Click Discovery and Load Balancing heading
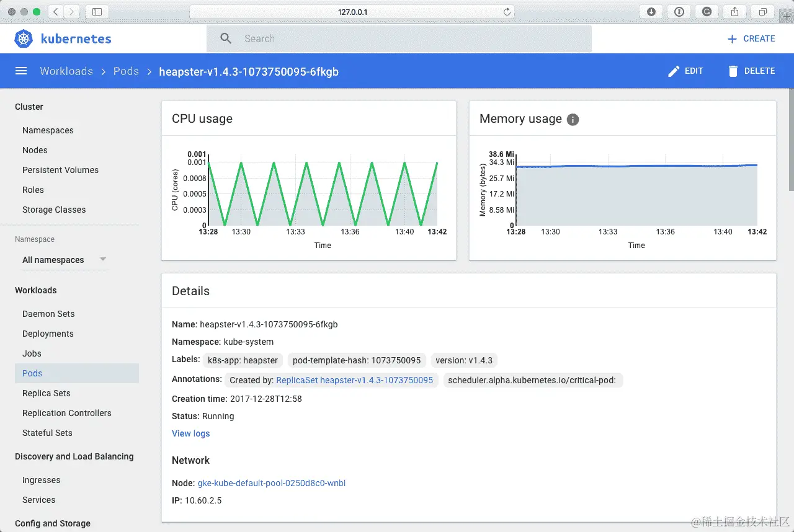The width and height of the screenshot is (794, 532). (74, 456)
